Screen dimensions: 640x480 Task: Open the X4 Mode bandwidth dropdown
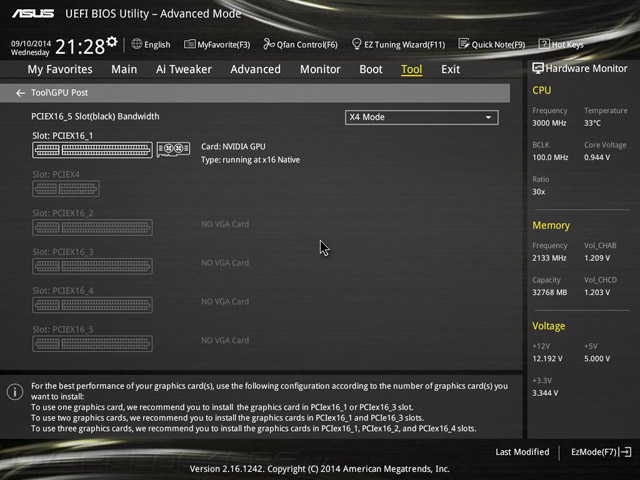coord(422,118)
